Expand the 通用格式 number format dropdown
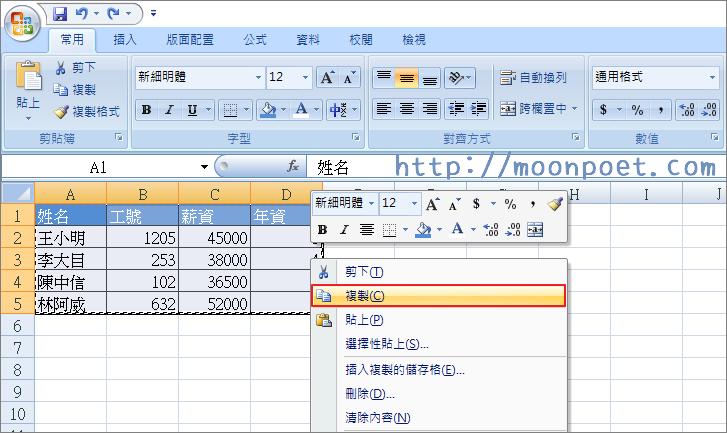The height and width of the screenshot is (433, 727). click(712, 77)
